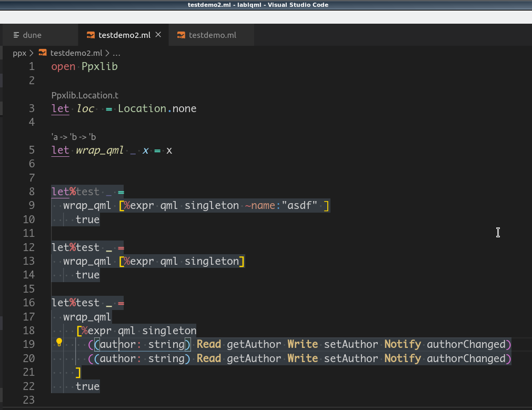Click singleton on line 13

(212, 262)
